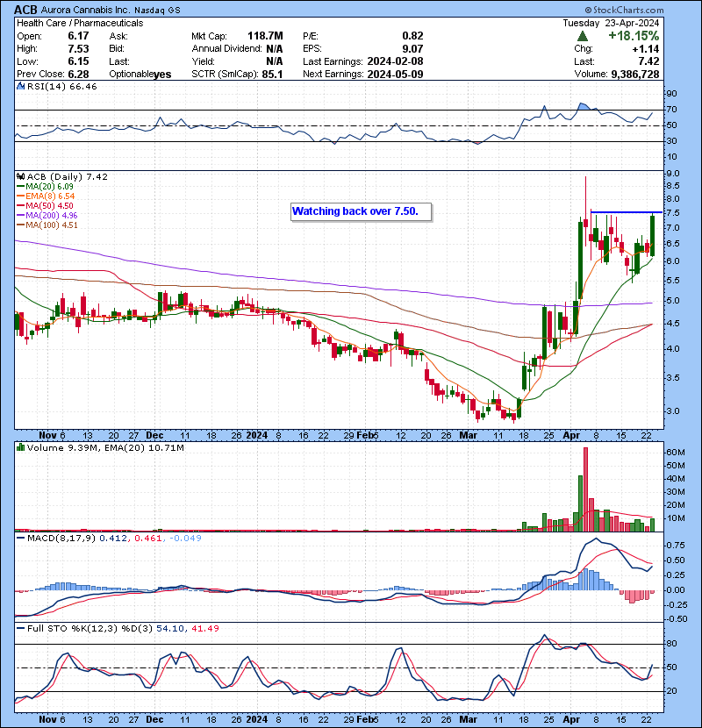Click the ACB ticker symbol in header
702x728 pixels.
point(25,10)
